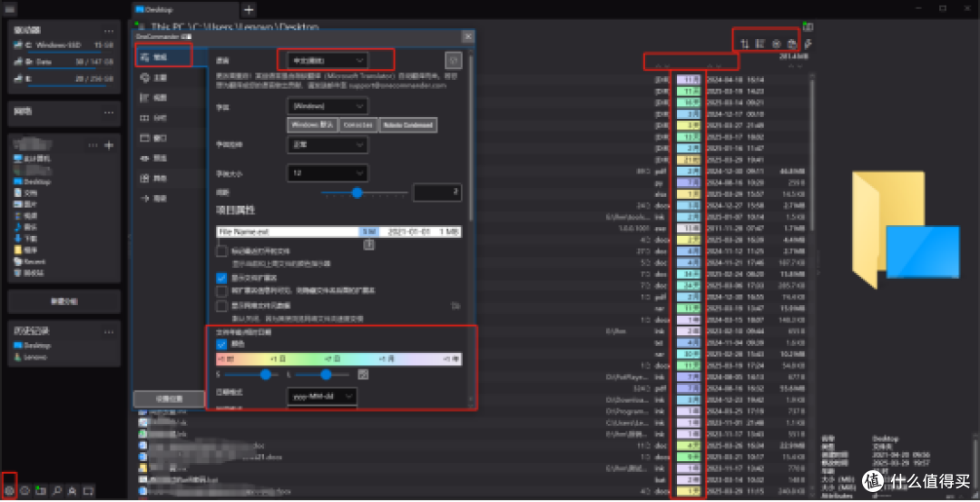Screen dimensions: 980x502
Task: Click the Roboto Condensed font button
Action: [408, 125]
